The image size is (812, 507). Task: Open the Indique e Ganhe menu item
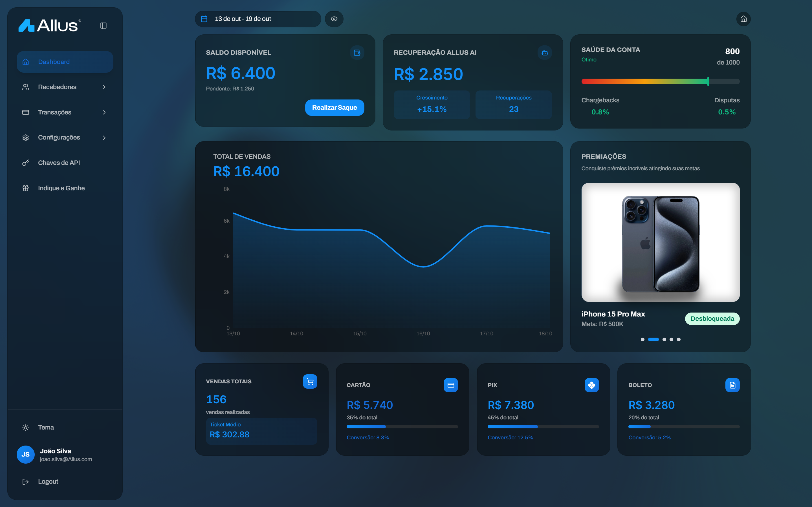click(61, 188)
